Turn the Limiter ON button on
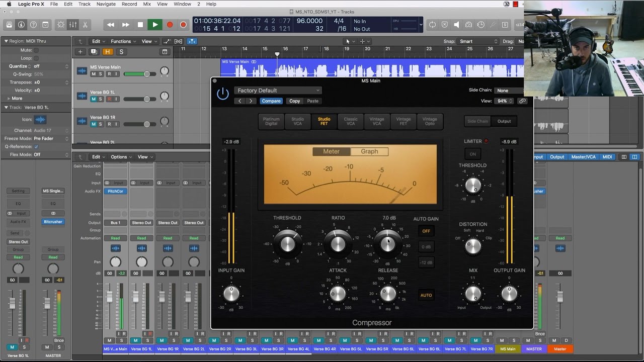 [472, 154]
